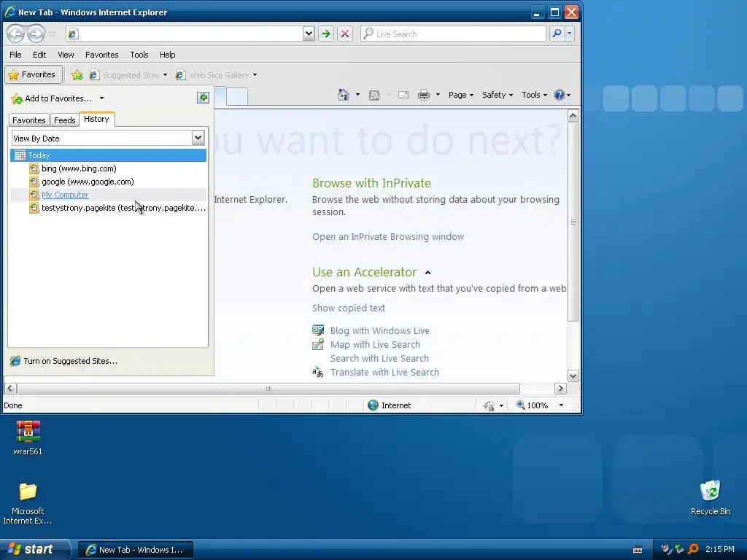Switch to the Feeds tab
The width and height of the screenshot is (747, 560).
click(65, 120)
